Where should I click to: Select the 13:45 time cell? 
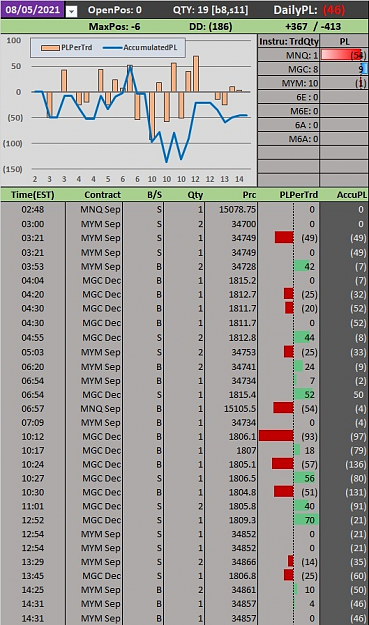33,576
